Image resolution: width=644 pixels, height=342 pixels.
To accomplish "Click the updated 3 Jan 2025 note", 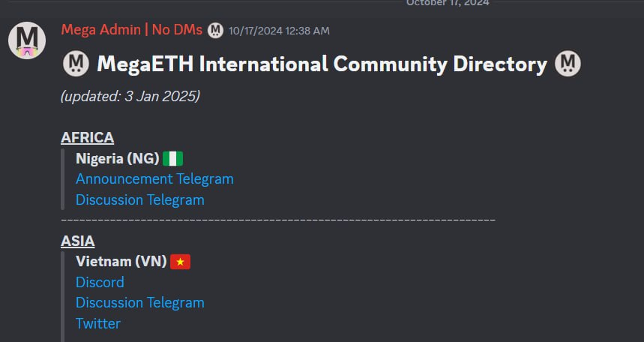I will coord(130,96).
